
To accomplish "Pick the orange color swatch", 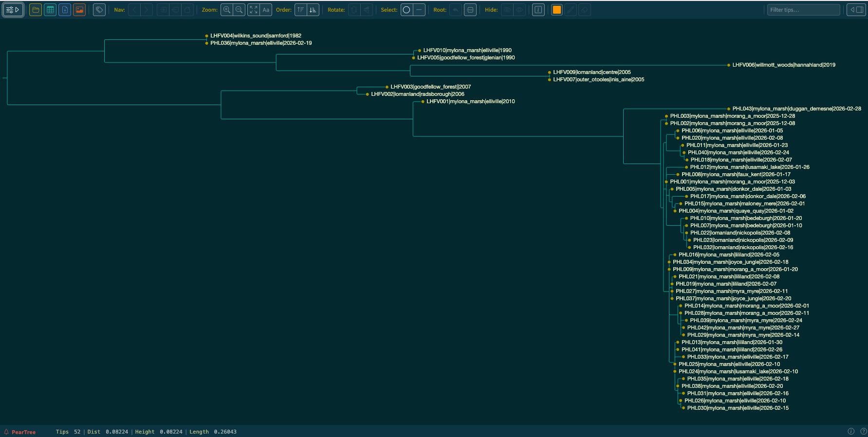I will (x=557, y=10).
